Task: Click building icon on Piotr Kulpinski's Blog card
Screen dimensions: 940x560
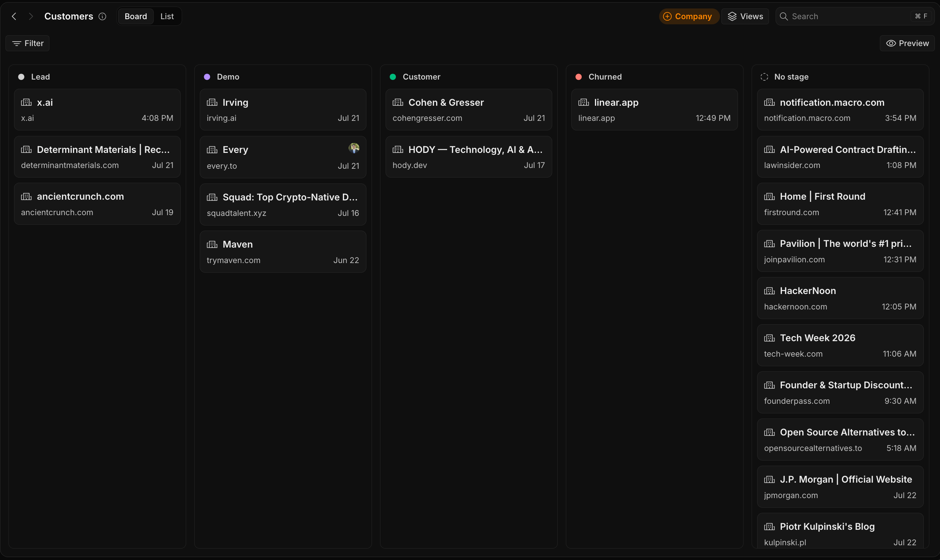Action: (769, 527)
